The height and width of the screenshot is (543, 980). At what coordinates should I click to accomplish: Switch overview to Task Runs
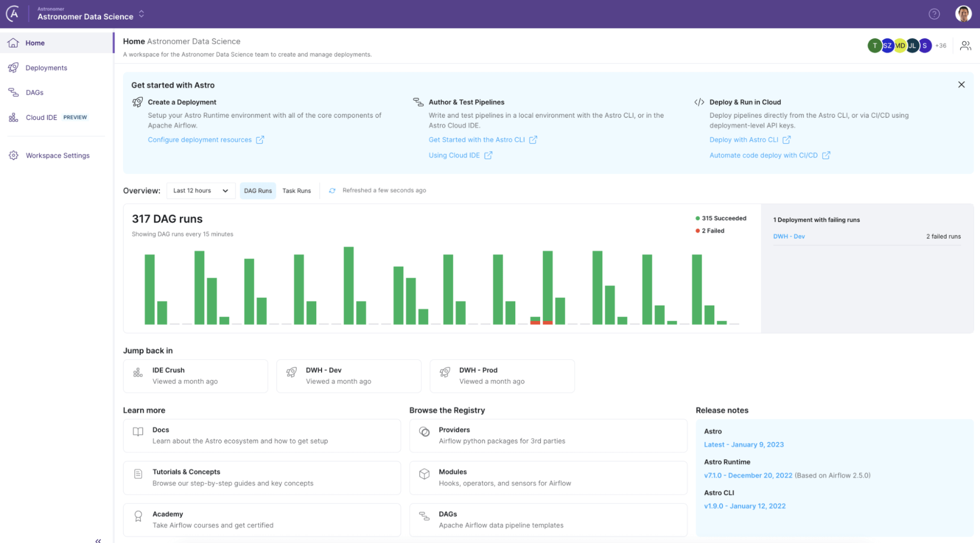pos(296,191)
